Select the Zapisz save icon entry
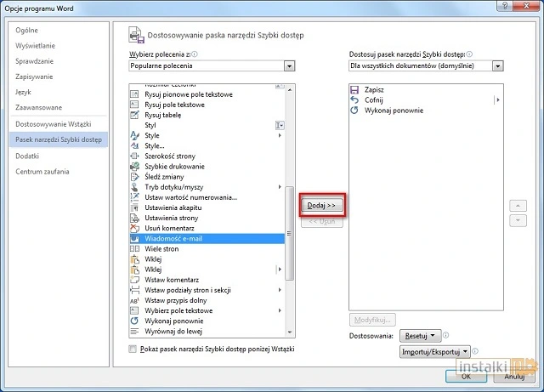This screenshot has height=392, width=544. coord(354,89)
